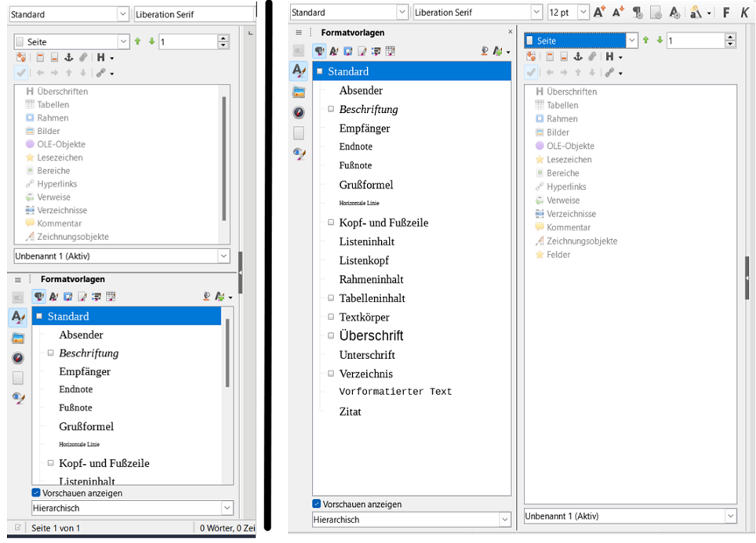Screen dimensions: 756x543
Task: Select the Character Styles icon in Formatvorlagen
Action: click(x=333, y=50)
